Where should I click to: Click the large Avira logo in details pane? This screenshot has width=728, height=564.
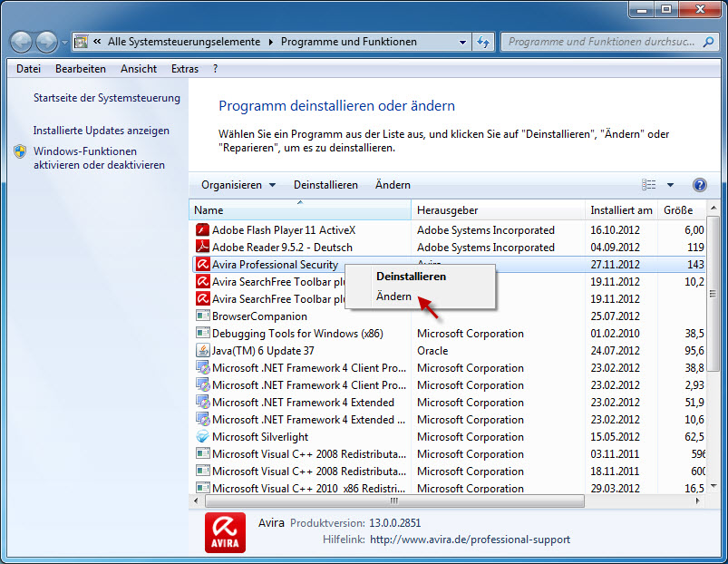pos(225,532)
